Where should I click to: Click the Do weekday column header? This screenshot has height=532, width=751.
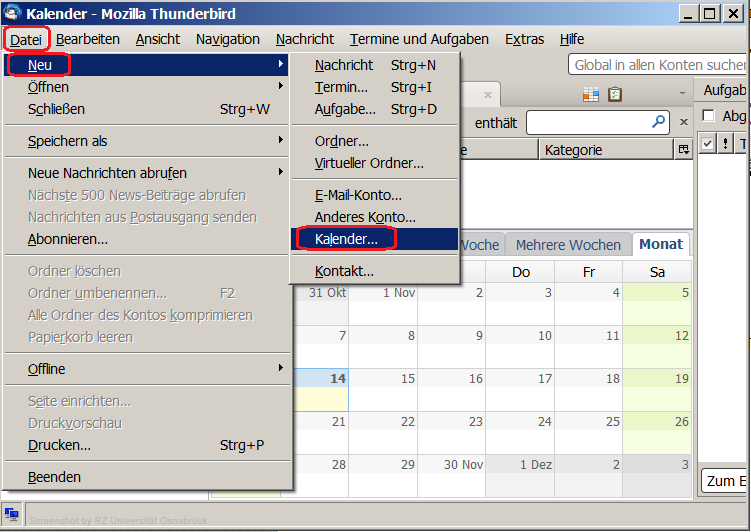(x=520, y=272)
